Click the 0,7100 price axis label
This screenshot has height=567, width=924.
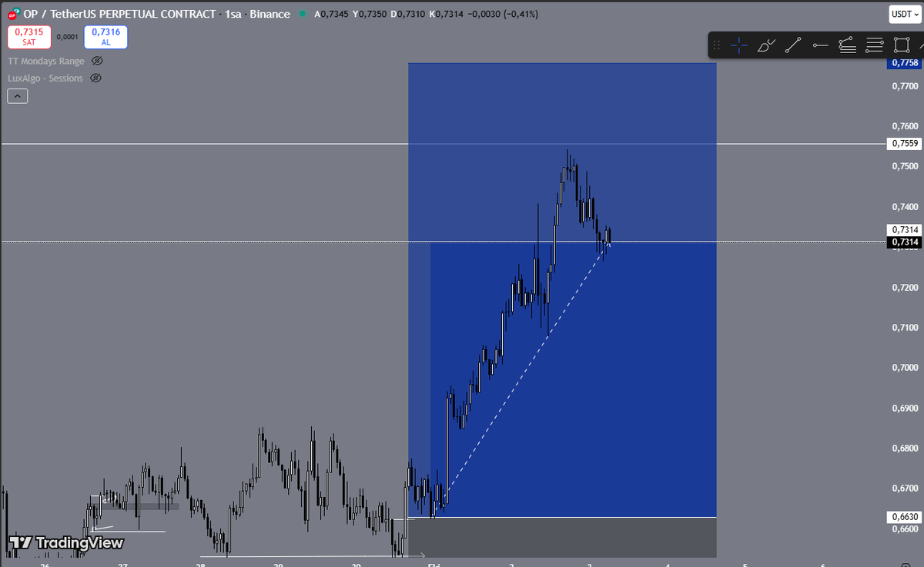coord(905,328)
